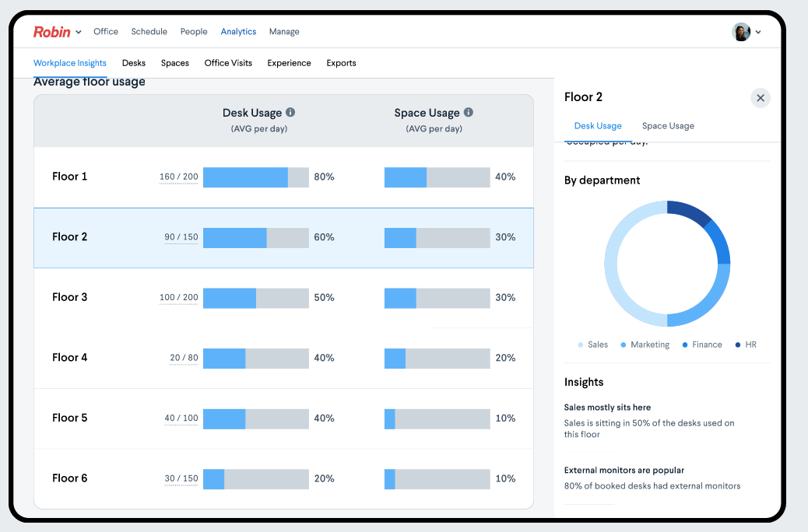Click the 50% value for Floor 3

[324, 297]
